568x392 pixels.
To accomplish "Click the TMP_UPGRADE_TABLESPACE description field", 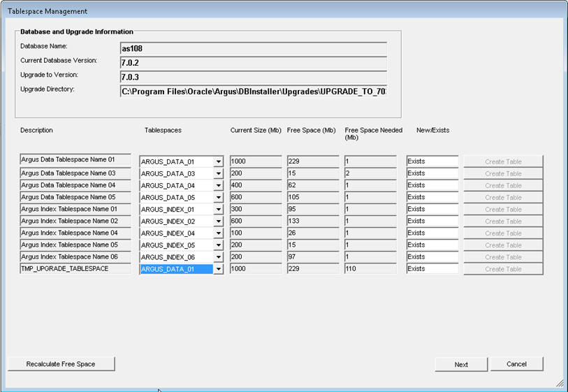I will pyautogui.click(x=75, y=269).
